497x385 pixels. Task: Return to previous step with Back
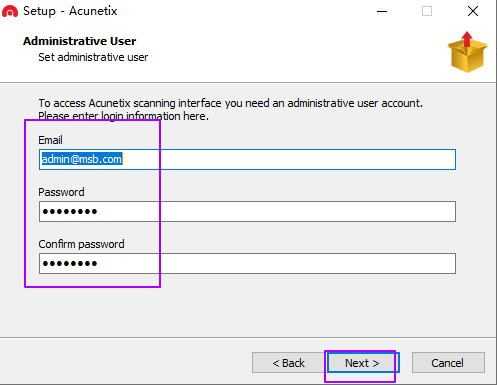coord(288,363)
